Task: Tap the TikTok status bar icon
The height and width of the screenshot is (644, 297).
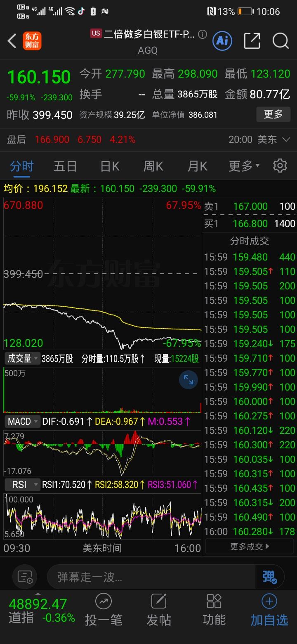Action: [81, 11]
